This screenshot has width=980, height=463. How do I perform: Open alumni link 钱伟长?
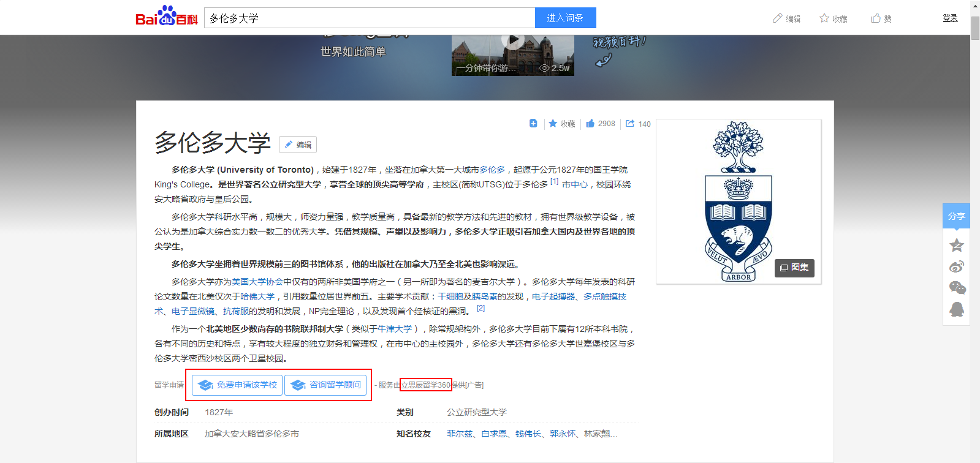pyautogui.click(x=528, y=434)
